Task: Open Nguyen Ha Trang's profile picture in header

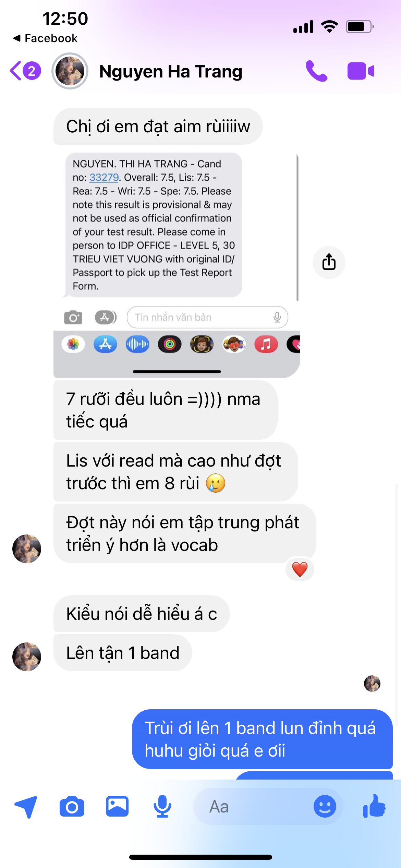Action: tap(70, 71)
